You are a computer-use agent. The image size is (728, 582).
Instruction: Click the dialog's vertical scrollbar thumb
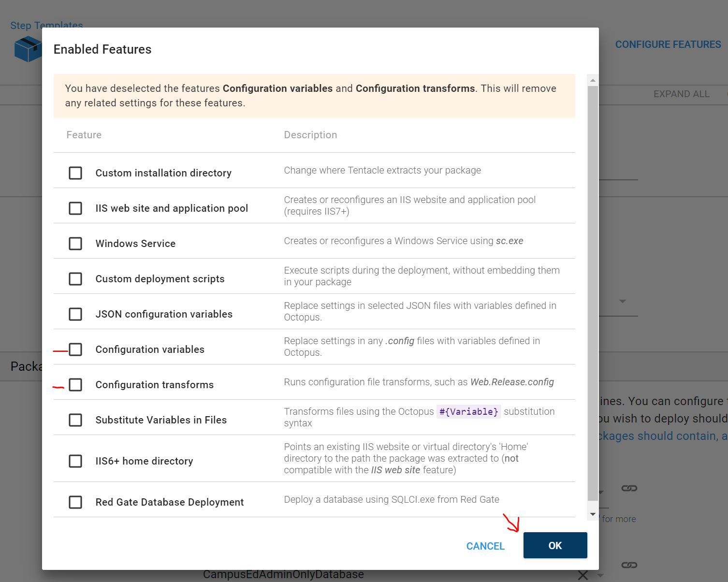click(593, 294)
